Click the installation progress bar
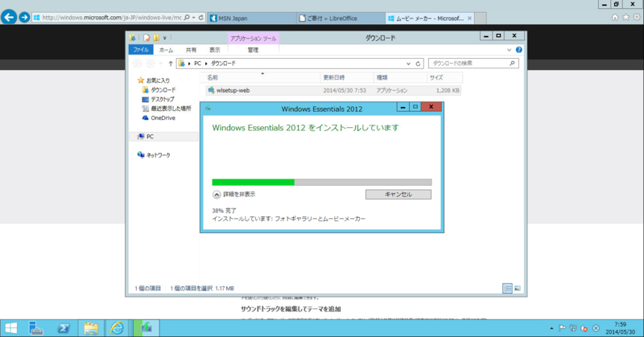 [321, 183]
